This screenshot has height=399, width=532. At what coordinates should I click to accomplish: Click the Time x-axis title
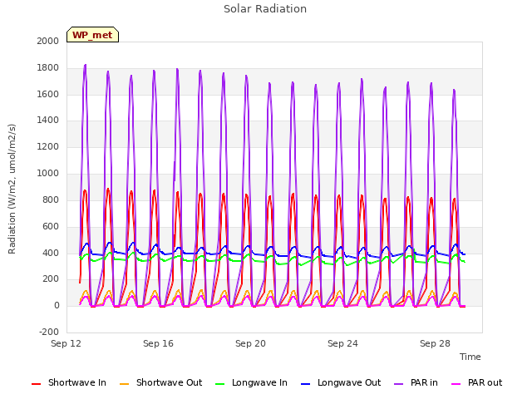pyautogui.click(x=470, y=357)
